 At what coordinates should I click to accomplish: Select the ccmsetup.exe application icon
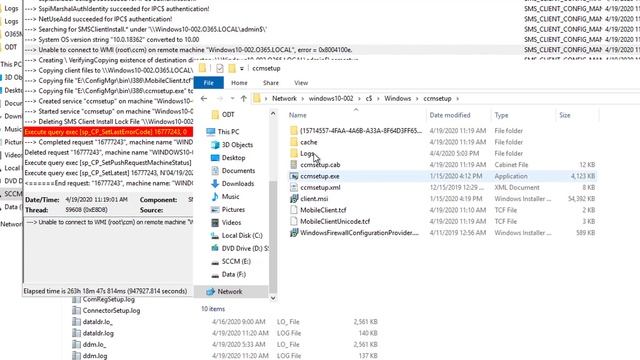[x=293, y=176]
